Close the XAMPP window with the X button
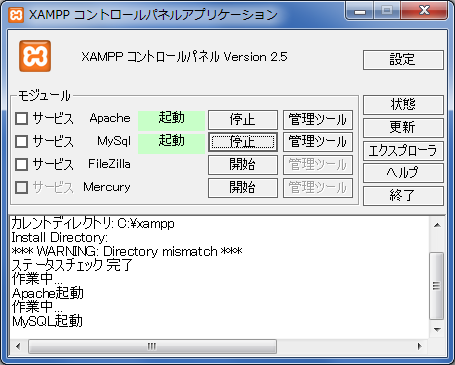 coord(424,11)
